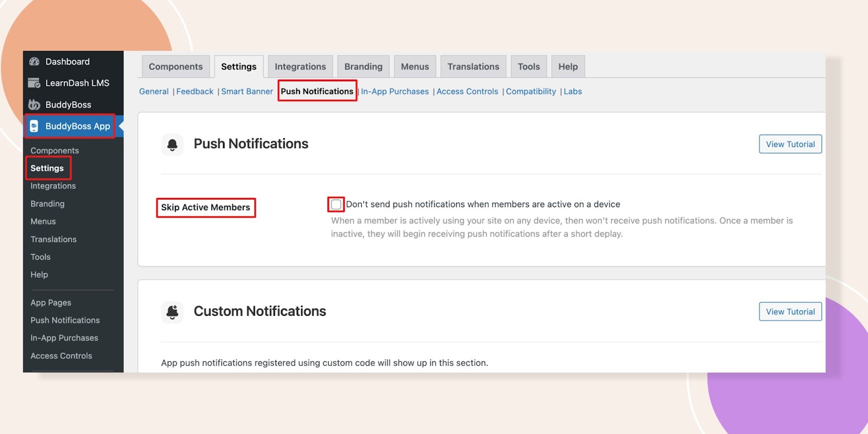
Task: Click View Tutorial for Custom Notifications
Action: [790, 312]
